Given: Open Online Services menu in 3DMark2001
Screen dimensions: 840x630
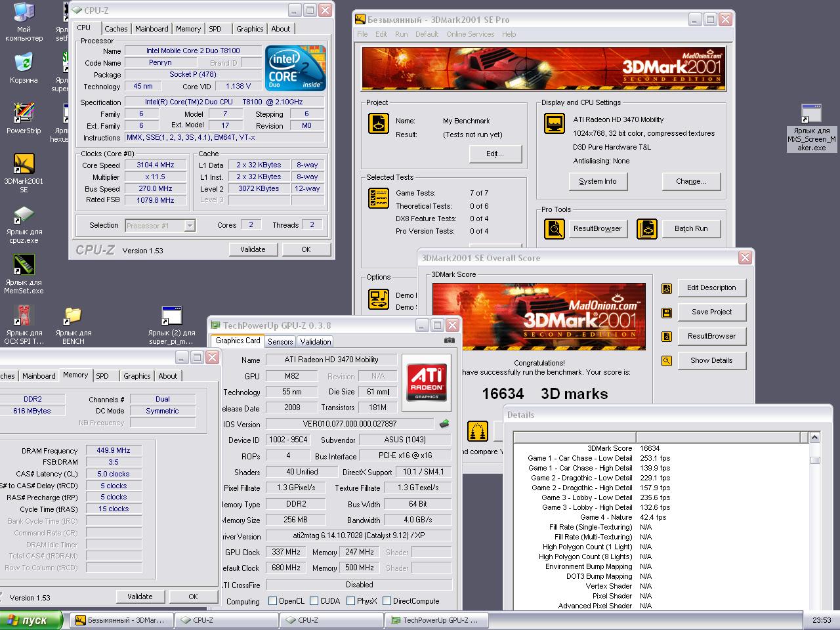Looking at the screenshot, I should (471, 34).
